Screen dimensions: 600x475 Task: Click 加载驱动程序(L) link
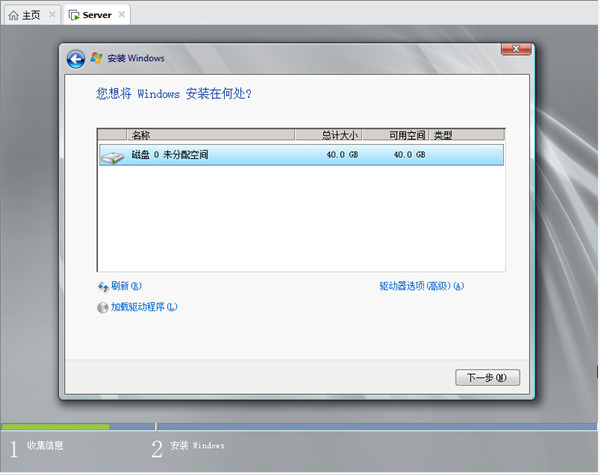pos(144,307)
